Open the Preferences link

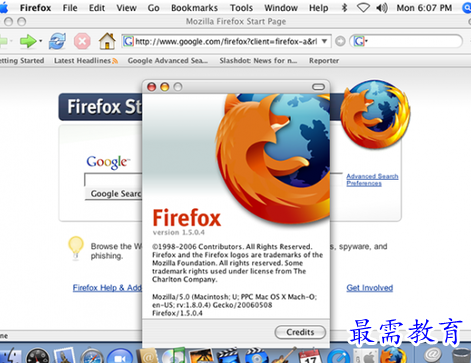(x=364, y=183)
